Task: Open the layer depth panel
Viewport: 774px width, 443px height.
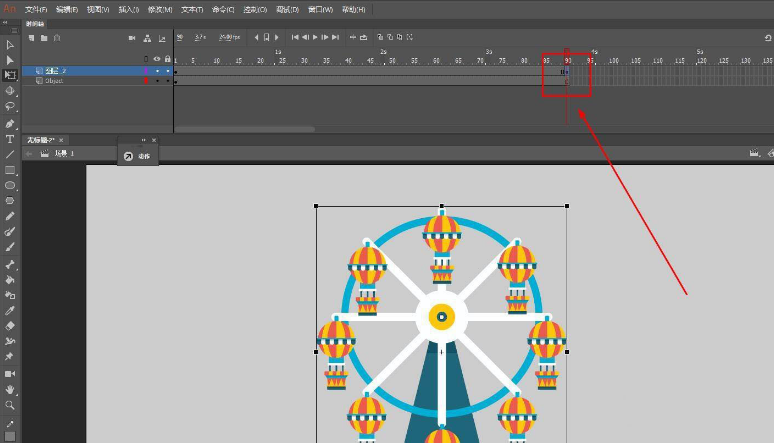Action: tap(162, 38)
